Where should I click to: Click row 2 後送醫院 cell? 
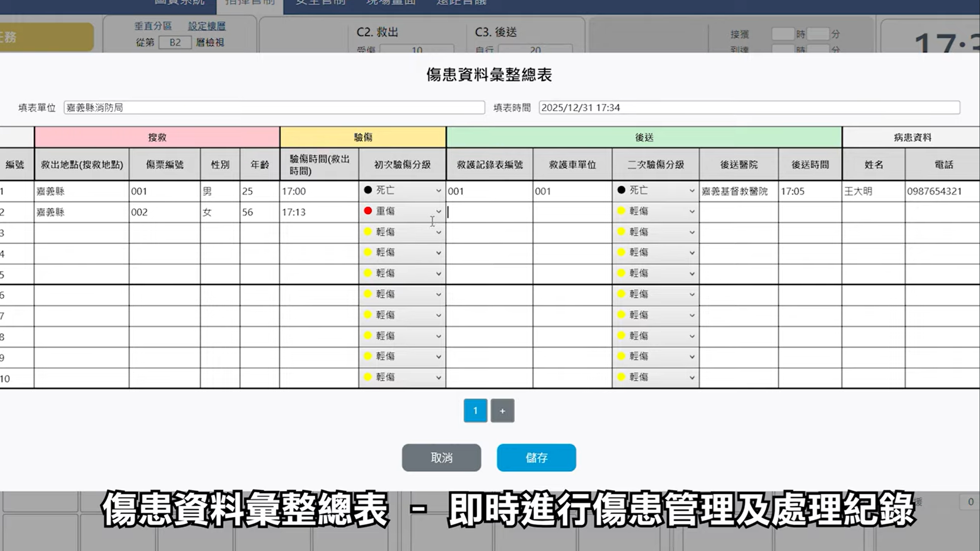[x=739, y=212]
